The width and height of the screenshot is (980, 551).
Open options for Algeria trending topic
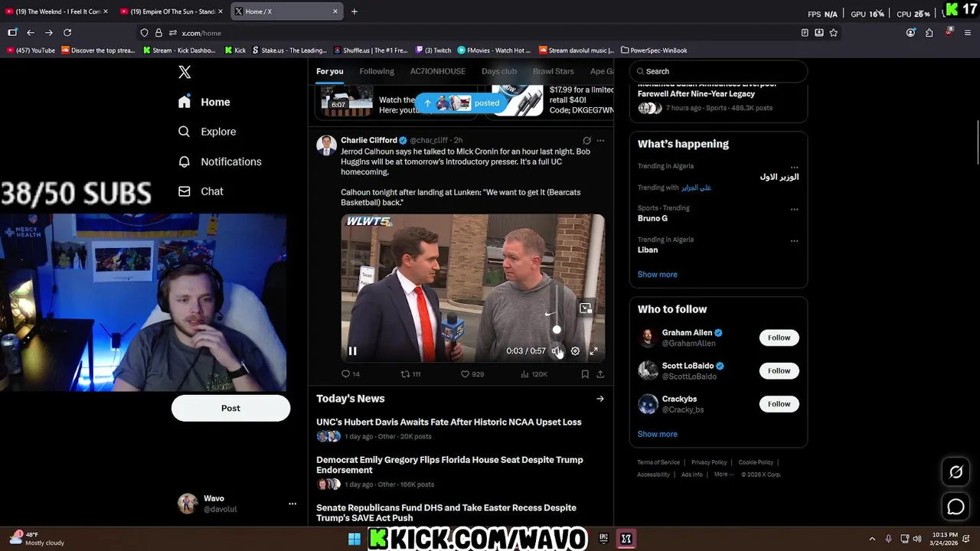794,167
